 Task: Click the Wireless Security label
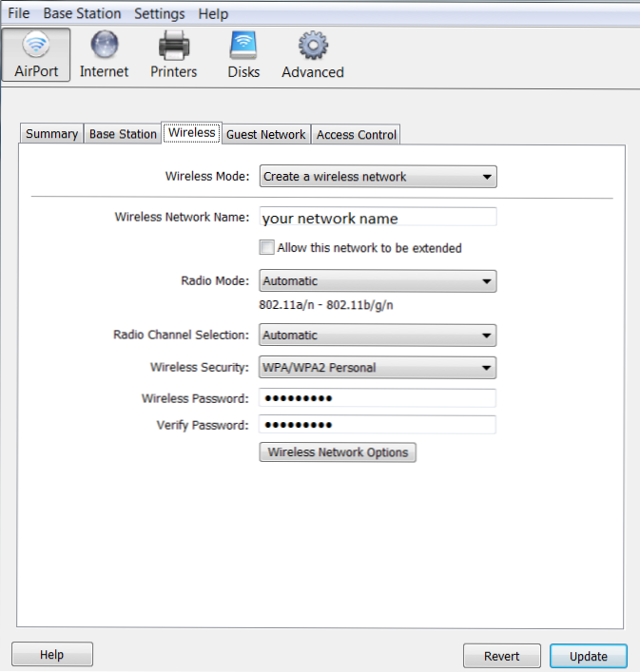click(200, 367)
